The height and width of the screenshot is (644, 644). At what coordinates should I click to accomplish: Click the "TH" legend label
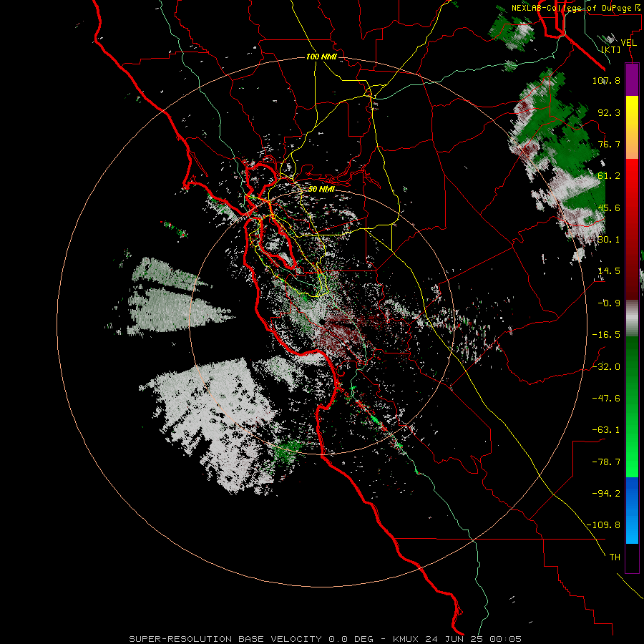[x=615, y=557]
